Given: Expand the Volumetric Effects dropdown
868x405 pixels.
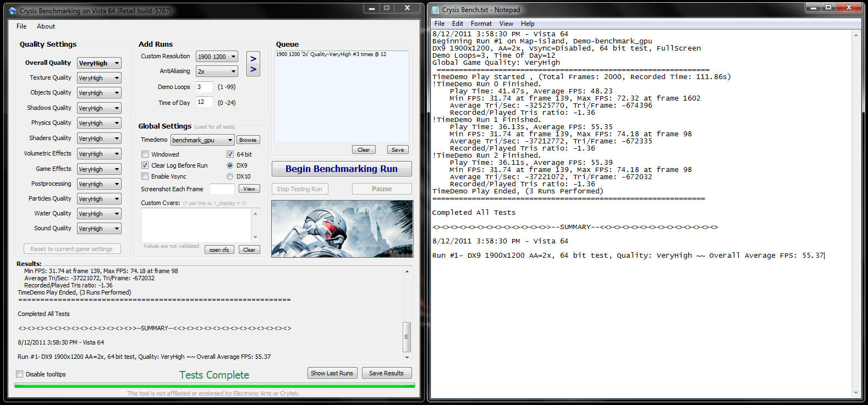Looking at the screenshot, I should 99,154.
